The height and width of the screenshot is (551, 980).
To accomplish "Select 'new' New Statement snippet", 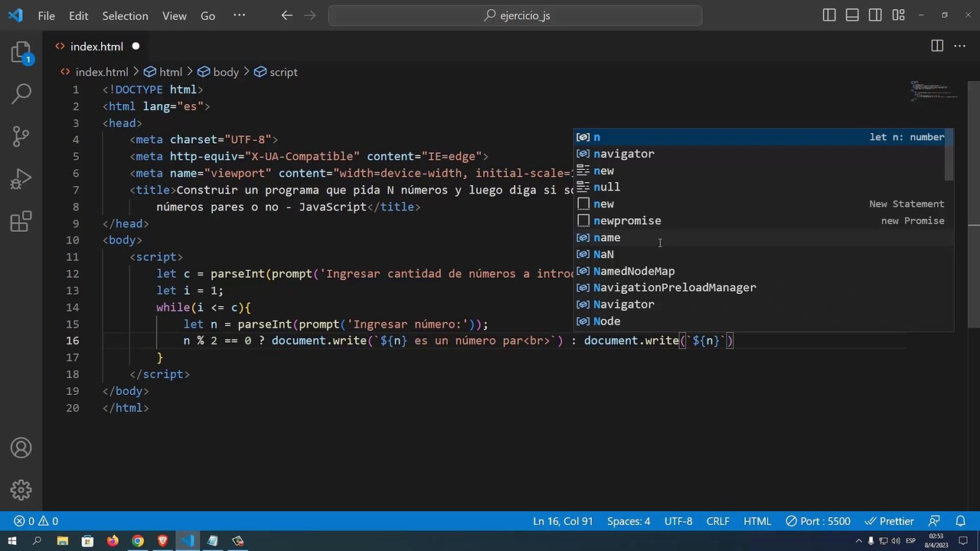I will [x=761, y=204].
